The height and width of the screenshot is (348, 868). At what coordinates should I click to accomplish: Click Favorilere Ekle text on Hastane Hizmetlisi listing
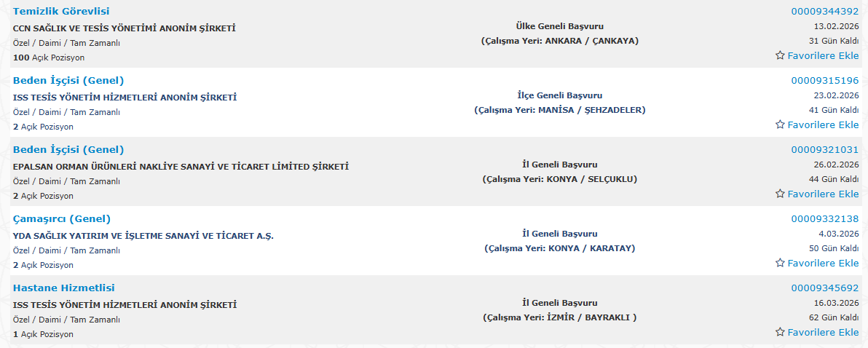click(x=823, y=332)
